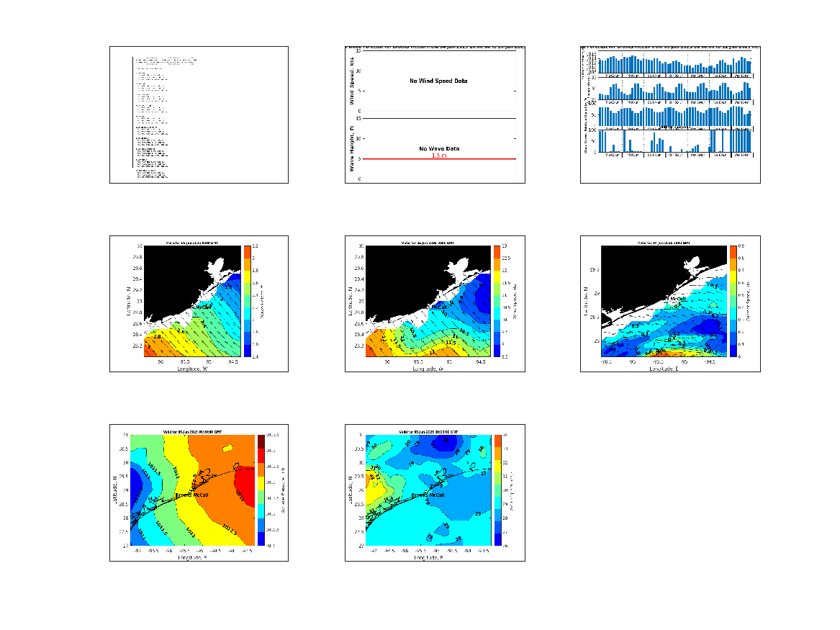The image size is (840, 630).
Task: Open the surface pressure map thumbnail
Action: click(199, 493)
